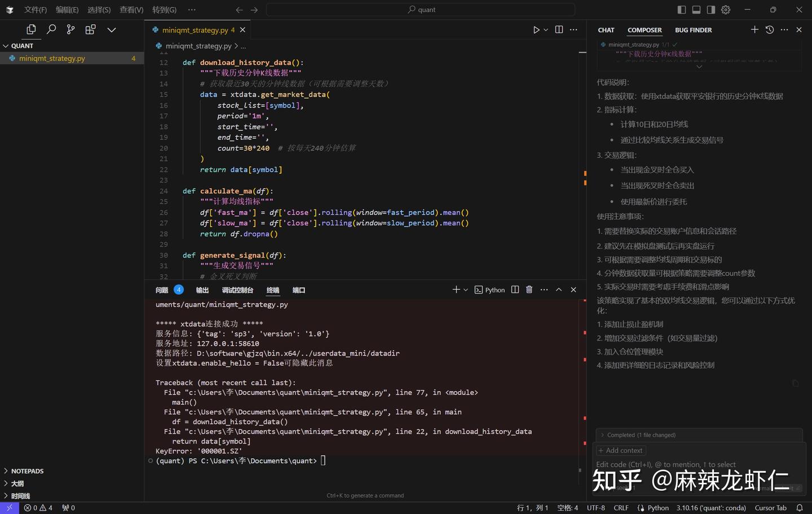Toggle the secondary sidebar layout button
812x514 pixels.
coord(711,10)
